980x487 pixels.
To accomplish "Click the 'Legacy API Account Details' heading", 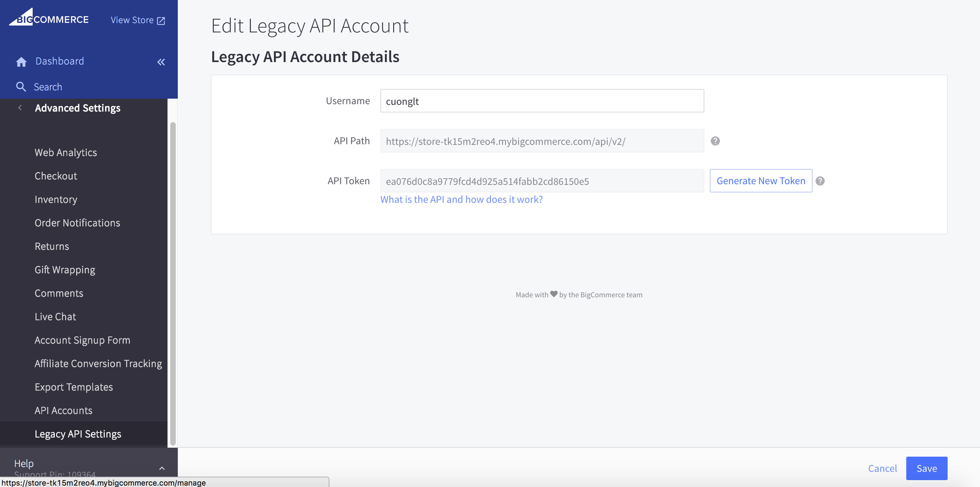I will tap(305, 57).
